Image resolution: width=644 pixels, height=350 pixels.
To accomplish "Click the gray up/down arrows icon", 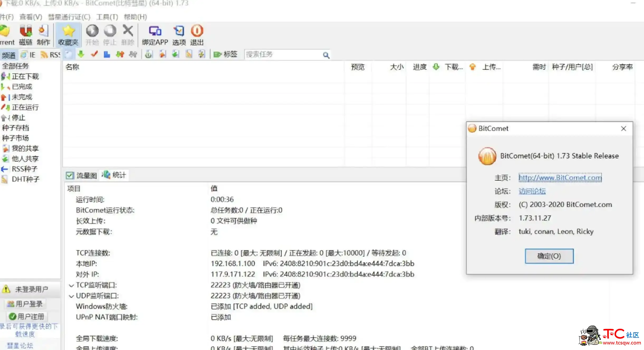I will pyautogui.click(x=133, y=54).
